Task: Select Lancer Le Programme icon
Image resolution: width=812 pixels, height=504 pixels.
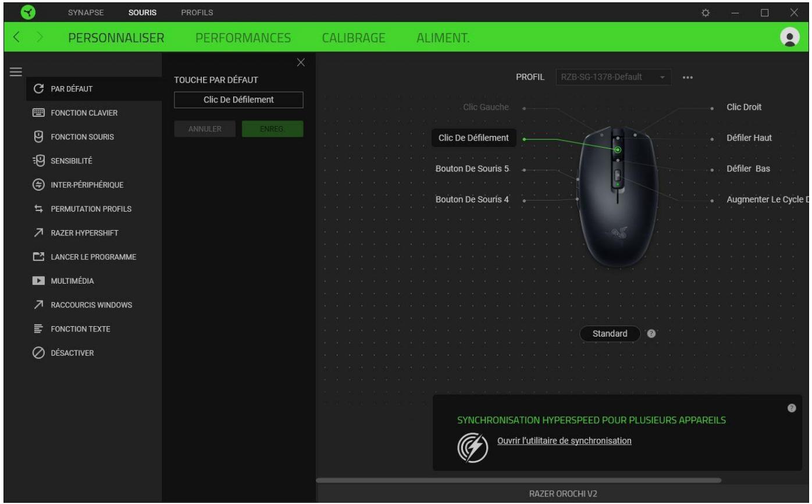Action: coord(39,256)
